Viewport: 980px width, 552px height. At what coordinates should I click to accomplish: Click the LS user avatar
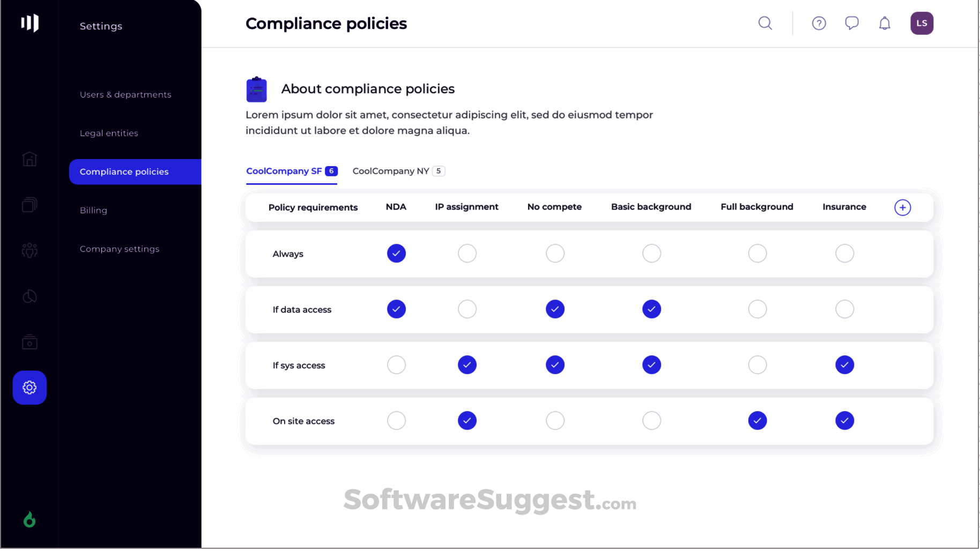pyautogui.click(x=922, y=23)
